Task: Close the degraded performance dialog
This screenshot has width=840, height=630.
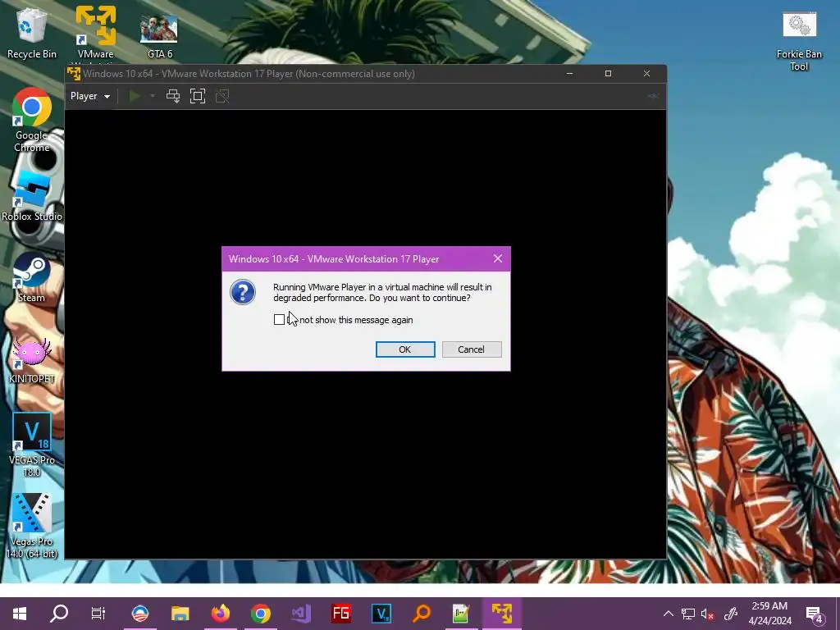Action: tap(498, 258)
